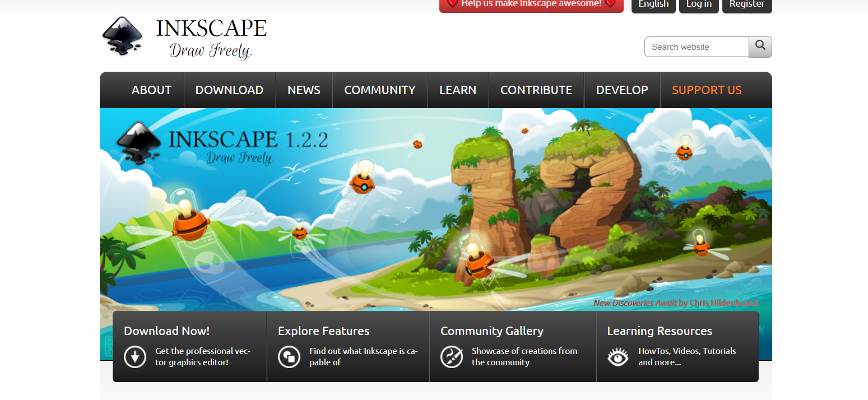
Task: Click the Download Now! heading
Action: [x=166, y=331]
